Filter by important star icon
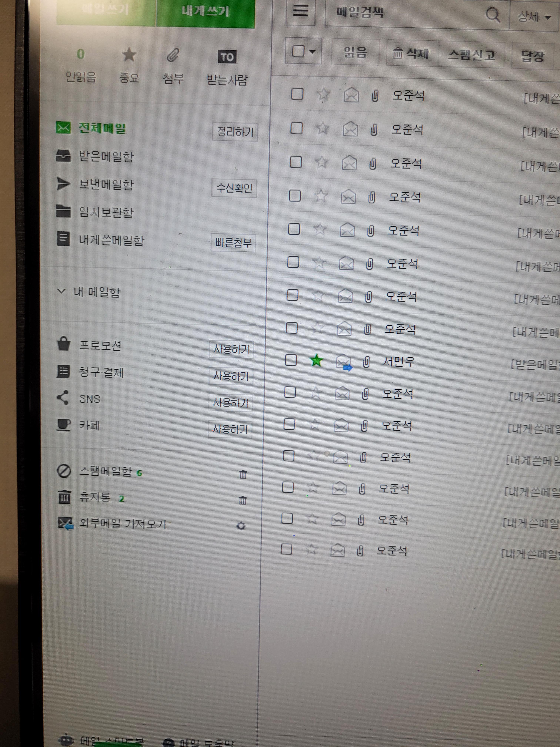 (129, 55)
